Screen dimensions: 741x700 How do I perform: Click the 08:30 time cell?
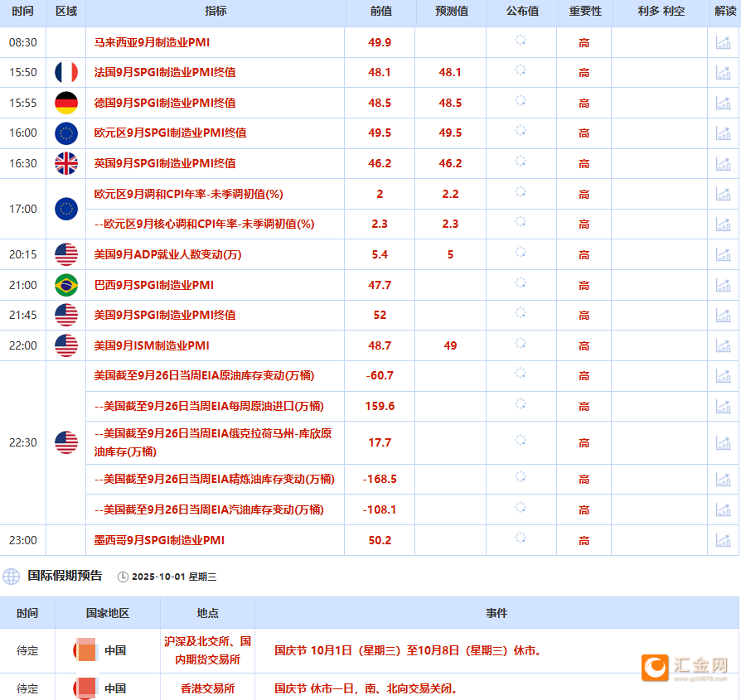click(x=22, y=42)
